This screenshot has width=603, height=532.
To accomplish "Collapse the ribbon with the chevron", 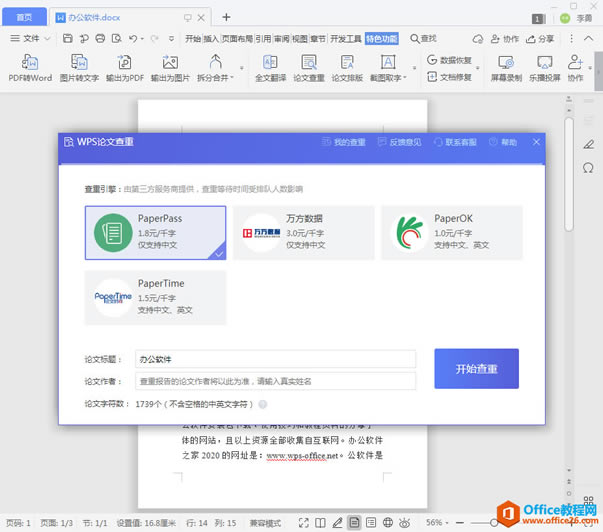I will [x=588, y=38].
